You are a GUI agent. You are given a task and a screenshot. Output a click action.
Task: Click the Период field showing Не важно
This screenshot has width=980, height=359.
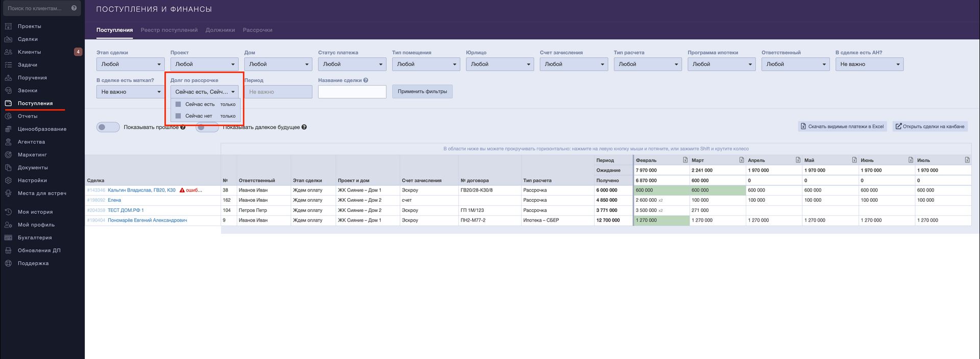click(x=278, y=91)
